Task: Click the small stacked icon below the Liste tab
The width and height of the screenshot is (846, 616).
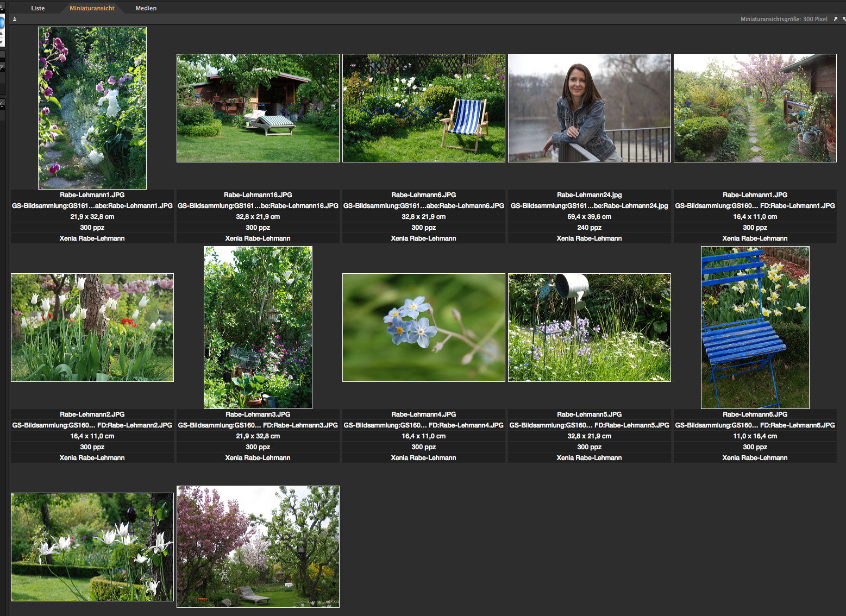Action: (x=15, y=19)
